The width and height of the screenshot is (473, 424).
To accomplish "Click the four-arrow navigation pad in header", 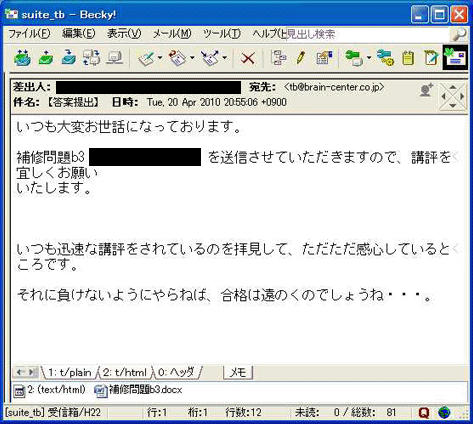I will click(452, 97).
